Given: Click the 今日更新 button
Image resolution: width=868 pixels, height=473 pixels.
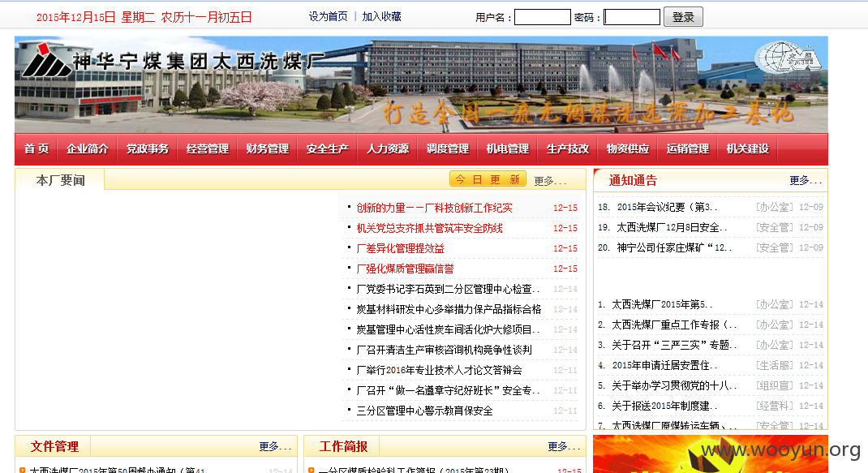Looking at the screenshot, I should pyautogui.click(x=488, y=179).
